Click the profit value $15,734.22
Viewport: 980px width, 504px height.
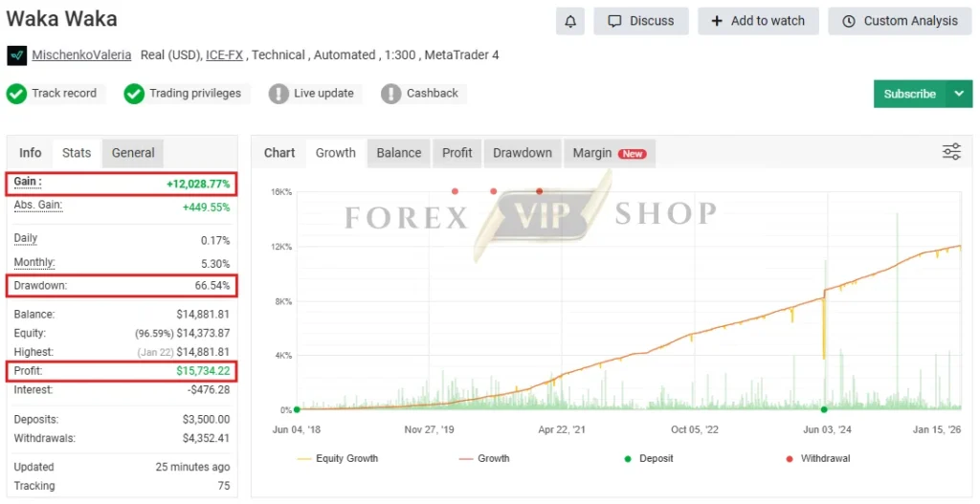(203, 371)
